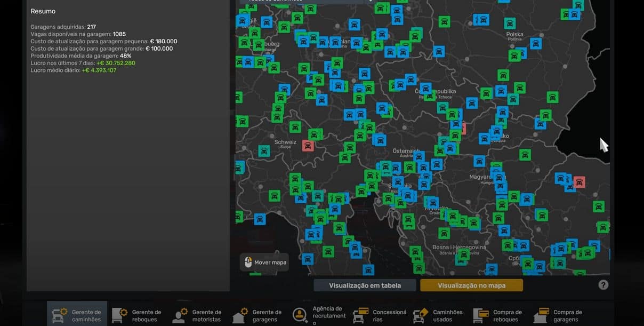
Task: Select red truck marker near Schweiz
Action: [308, 145]
